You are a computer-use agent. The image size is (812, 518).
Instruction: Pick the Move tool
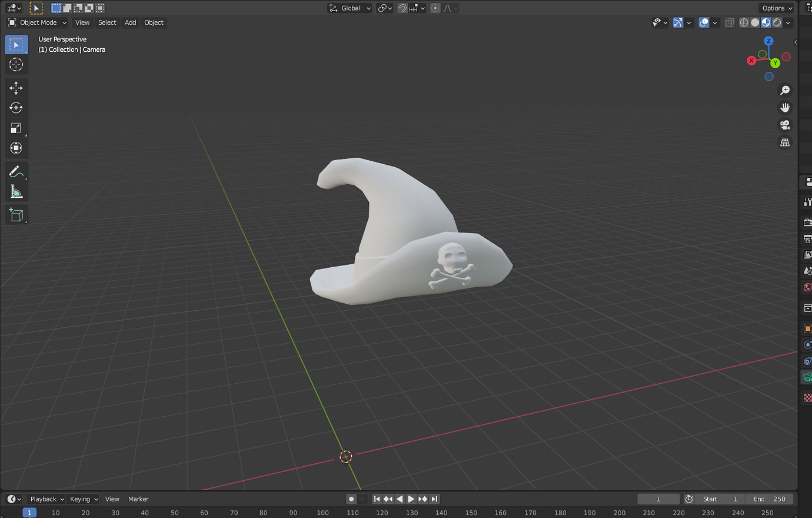(x=16, y=88)
